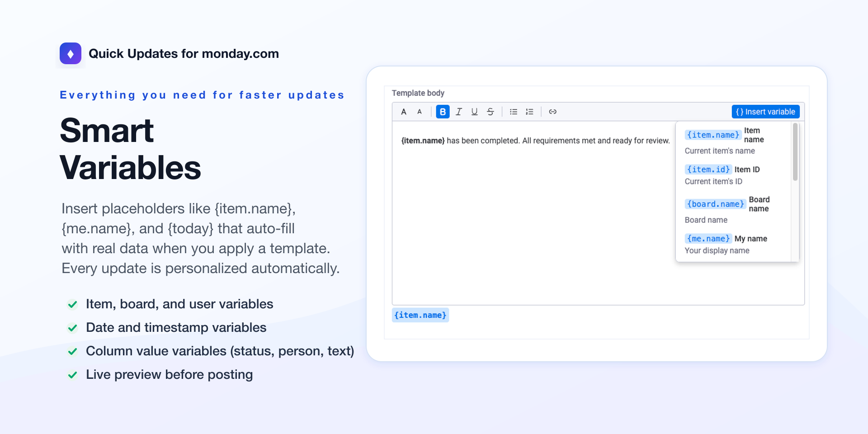
Task: Click the smaller font size A icon
Action: point(420,112)
